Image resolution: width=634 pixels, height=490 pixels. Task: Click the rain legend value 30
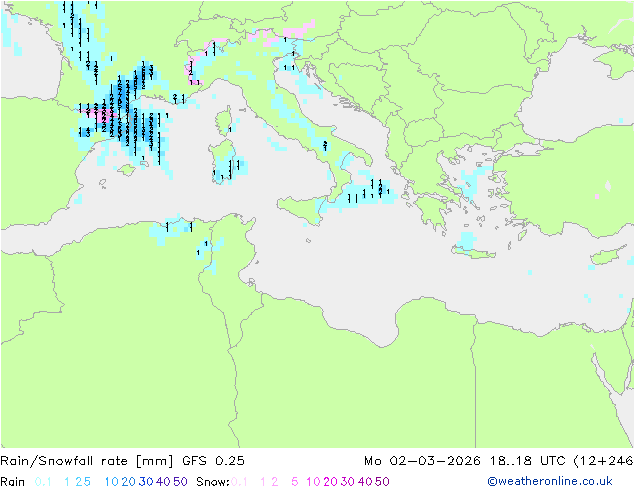[x=146, y=482]
